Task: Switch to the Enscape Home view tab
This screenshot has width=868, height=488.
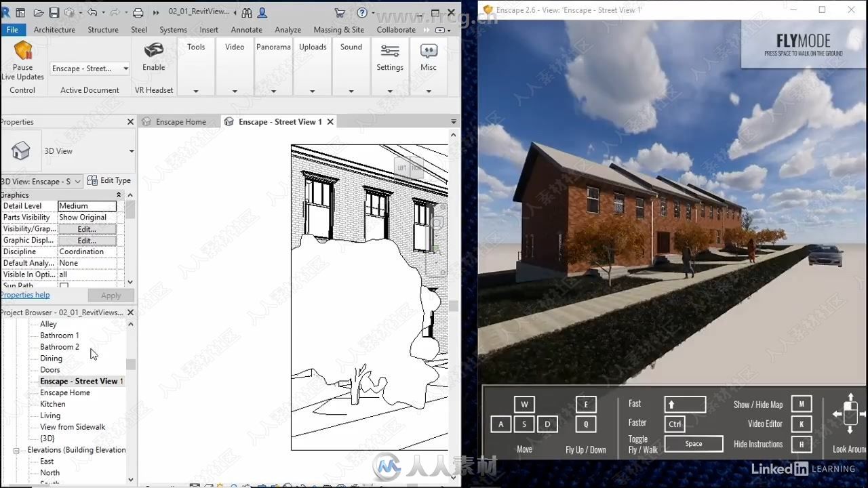Action: 180,122
